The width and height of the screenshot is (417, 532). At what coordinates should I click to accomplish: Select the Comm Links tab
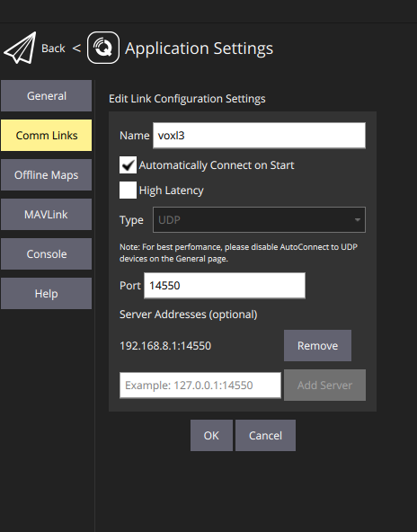pyautogui.click(x=46, y=135)
